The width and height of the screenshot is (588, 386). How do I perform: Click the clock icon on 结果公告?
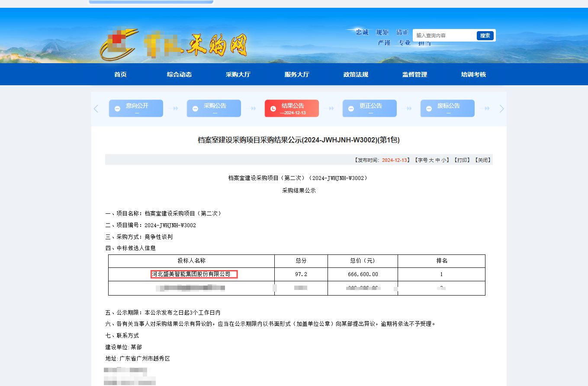[x=273, y=109]
